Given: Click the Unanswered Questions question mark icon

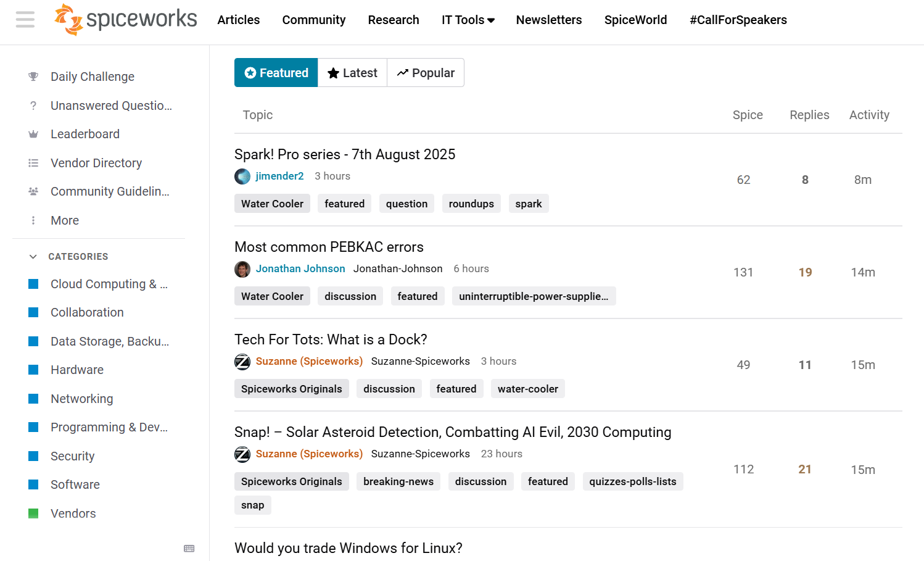Looking at the screenshot, I should point(33,106).
